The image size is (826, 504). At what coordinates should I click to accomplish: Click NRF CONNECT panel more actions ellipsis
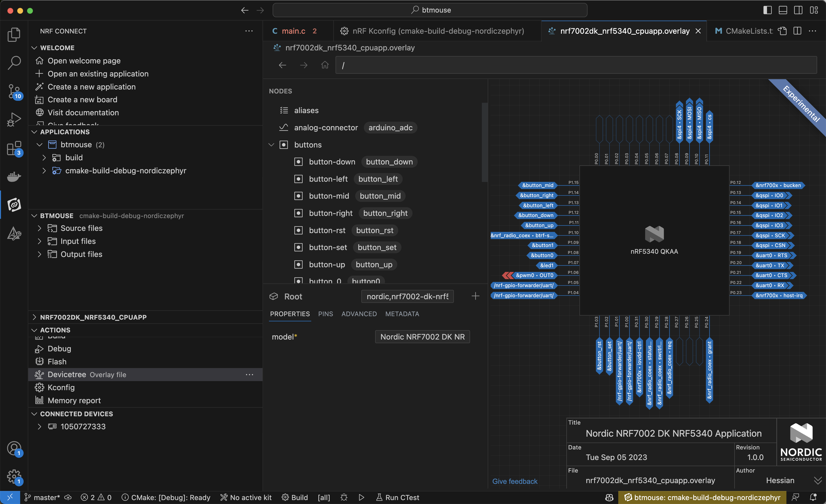point(249,31)
